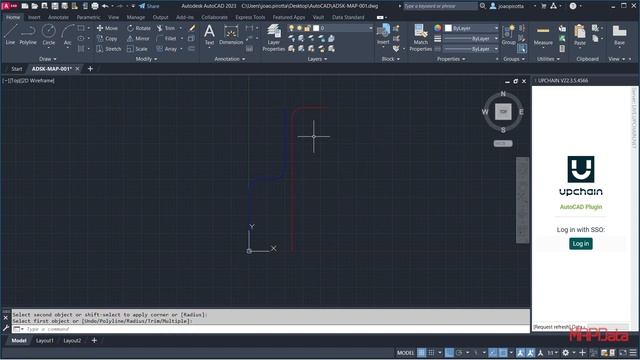The image size is (640, 360).
Task: Switch to the Layout1 tab
Action: (44, 340)
